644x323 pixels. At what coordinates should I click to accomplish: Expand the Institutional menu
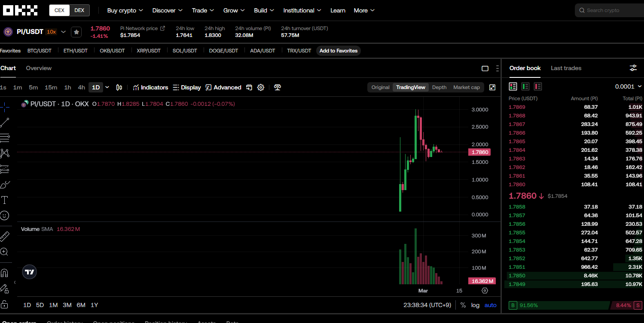coord(302,10)
